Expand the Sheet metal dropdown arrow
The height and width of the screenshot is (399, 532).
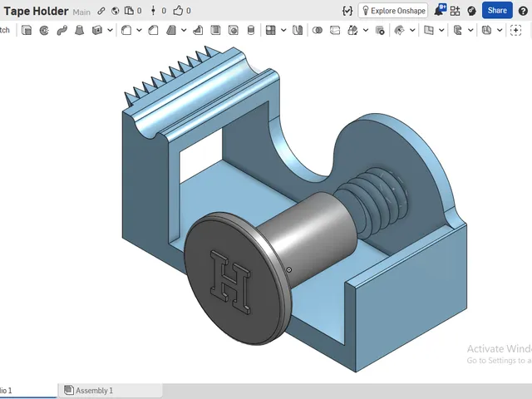[500, 31]
